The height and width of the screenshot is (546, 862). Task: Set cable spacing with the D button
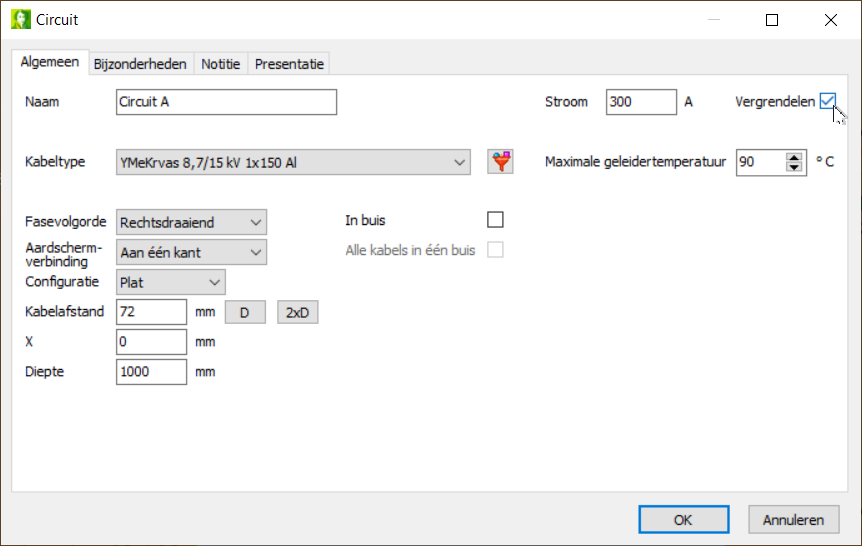click(245, 312)
